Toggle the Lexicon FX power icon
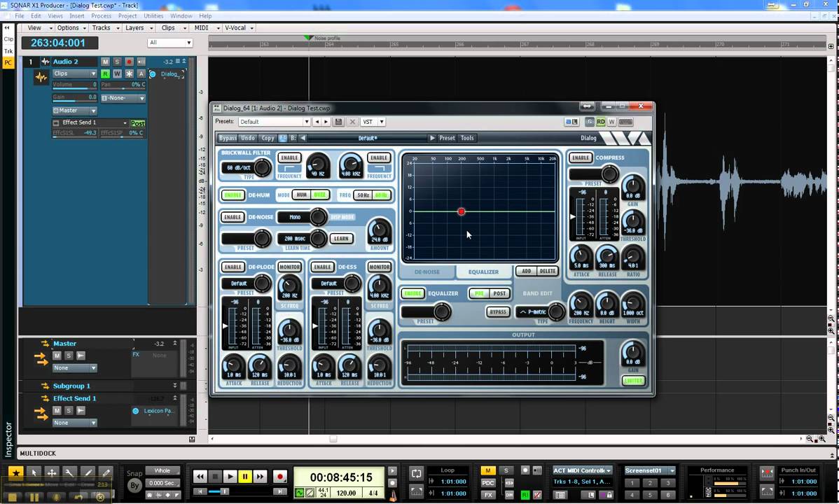The image size is (839, 504). (x=135, y=411)
